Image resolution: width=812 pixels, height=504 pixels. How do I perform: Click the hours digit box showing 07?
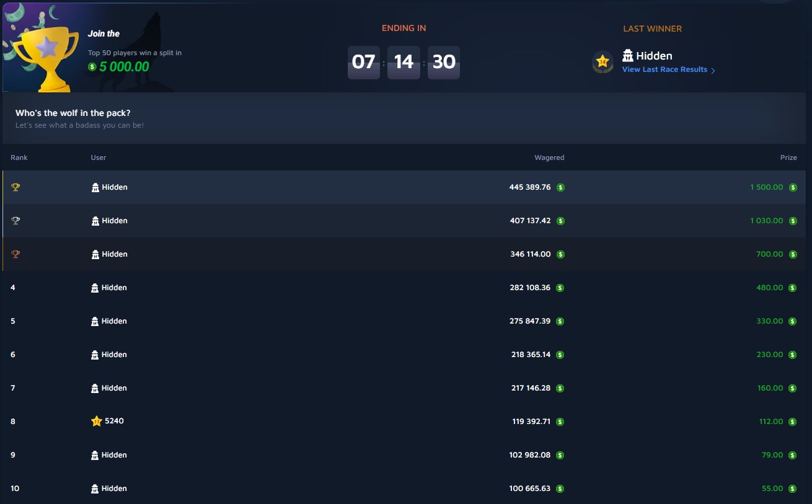pyautogui.click(x=364, y=62)
